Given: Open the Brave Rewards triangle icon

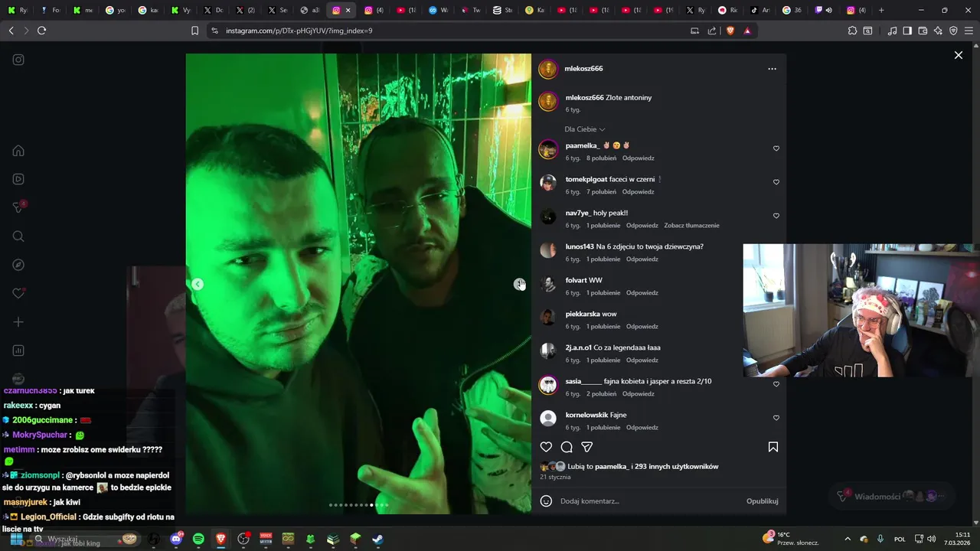Looking at the screenshot, I should pyautogui.click(x=747, y=31).
